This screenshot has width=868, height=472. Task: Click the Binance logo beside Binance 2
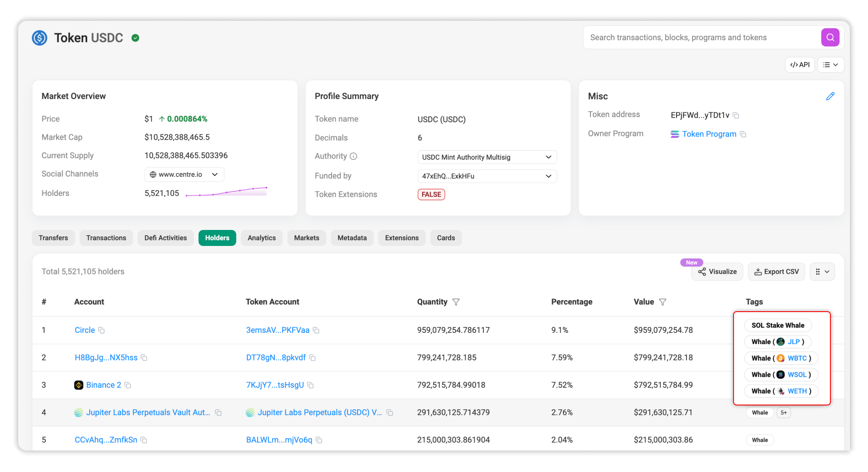(x=78, y=385)
